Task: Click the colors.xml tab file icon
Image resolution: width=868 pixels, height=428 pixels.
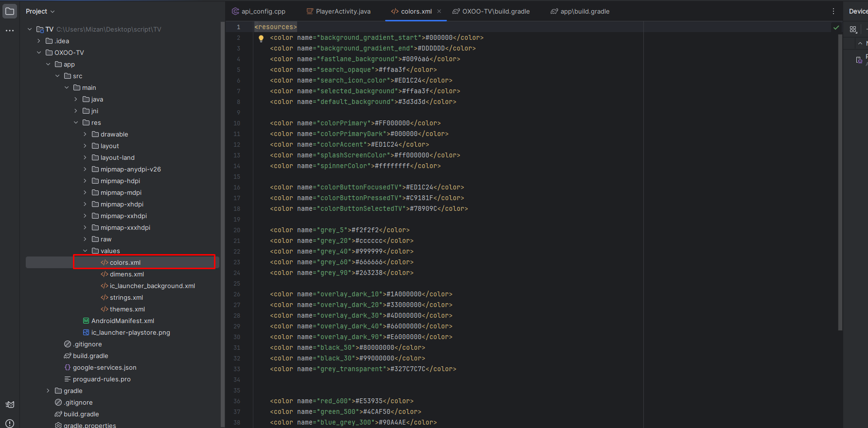Action: [395, 11]
